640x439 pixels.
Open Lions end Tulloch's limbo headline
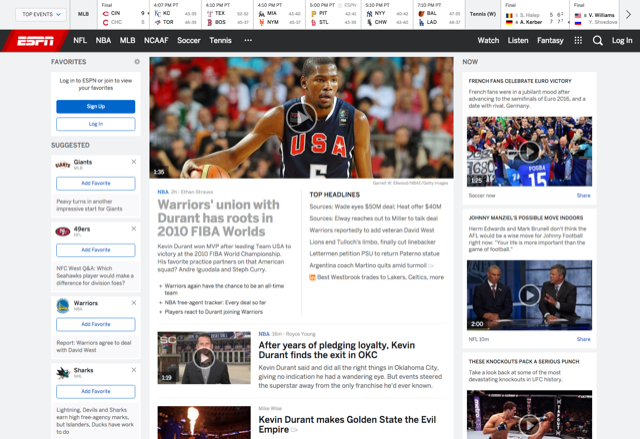372,242
